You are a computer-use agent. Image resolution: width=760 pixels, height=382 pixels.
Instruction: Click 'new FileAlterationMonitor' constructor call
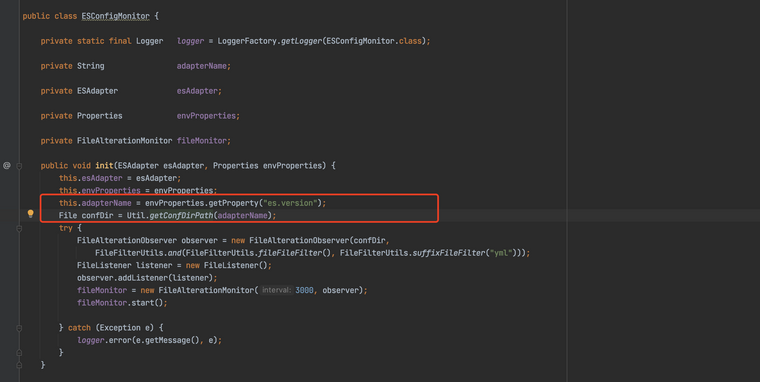(197, 290)
